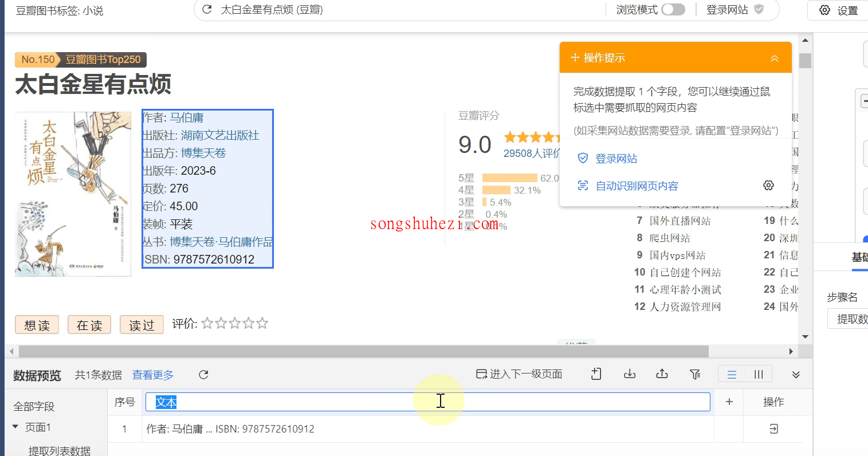Rate with the fifth empty star
Image resolution: width=868 pixels, height=456 pixels.
point(262,324)
